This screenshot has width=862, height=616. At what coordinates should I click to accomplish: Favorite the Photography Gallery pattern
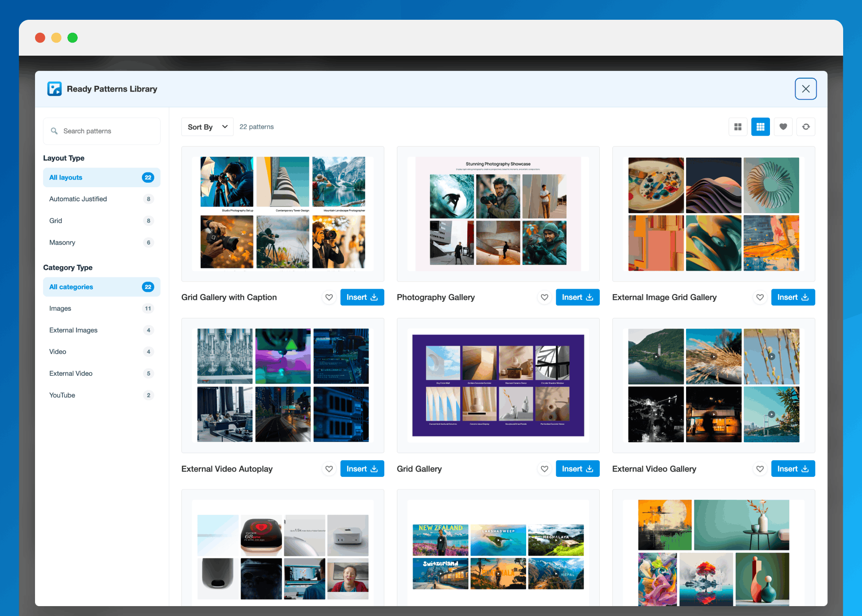[x=545, y=297]
